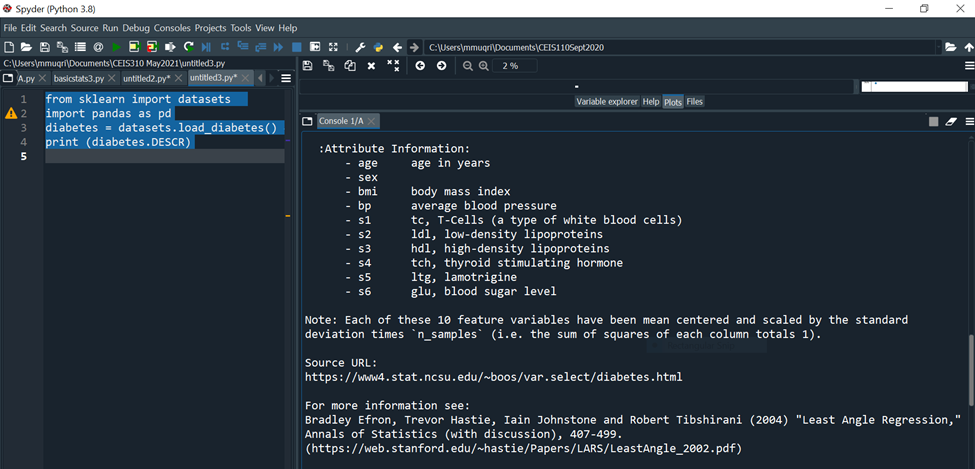
Task: Click the New file toolbar icon
Action: coord(9,47)
